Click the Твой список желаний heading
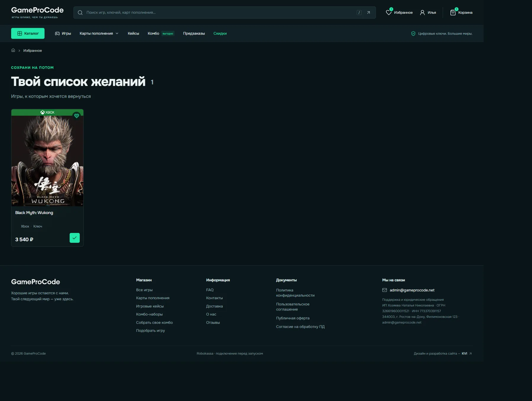Screen dimensions: 532x401 click(x=78, y=81)
